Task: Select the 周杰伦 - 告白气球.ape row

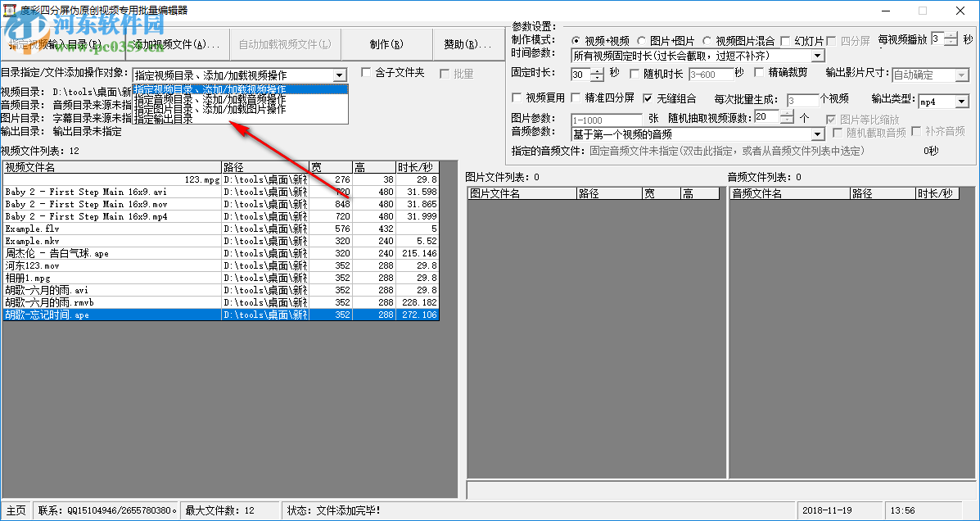Action: click(221, 253)
